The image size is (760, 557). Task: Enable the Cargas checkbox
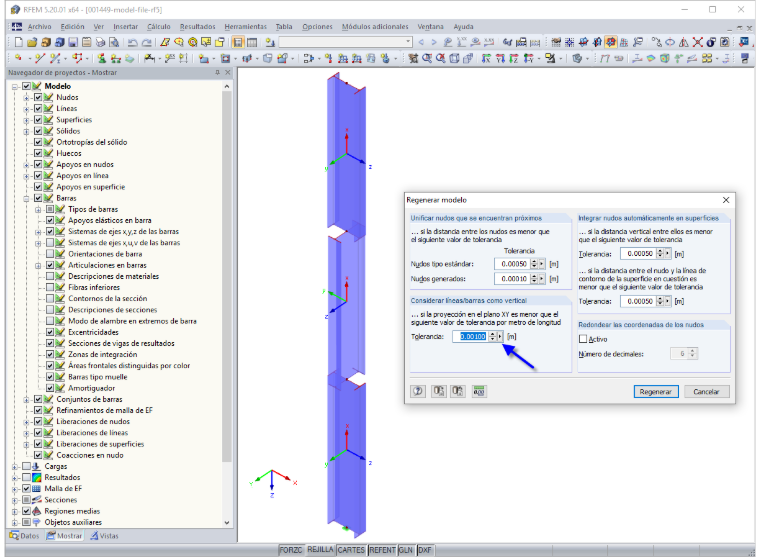[x=26, y=466]
